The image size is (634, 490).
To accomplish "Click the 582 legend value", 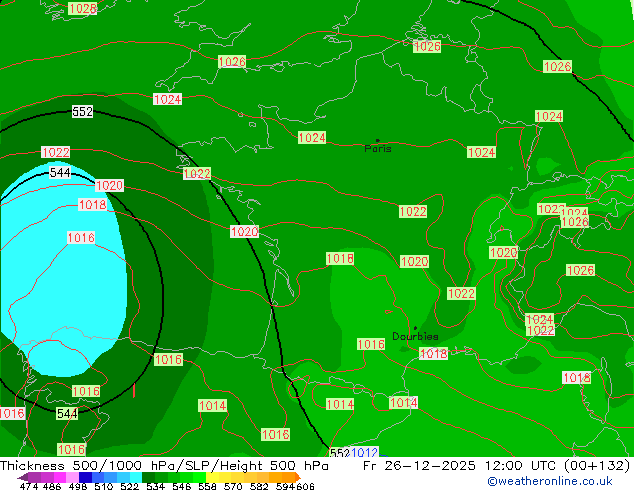I will point(259,486).
